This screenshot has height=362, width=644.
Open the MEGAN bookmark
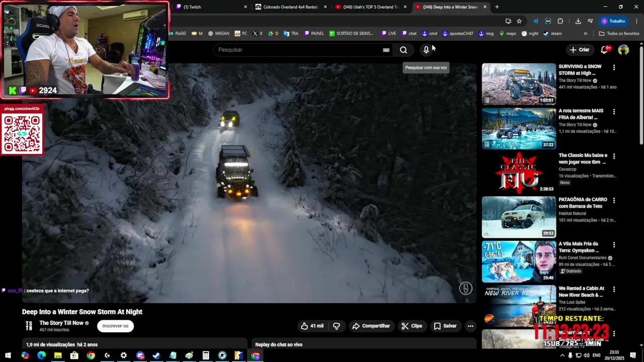[x=218, y=34]
